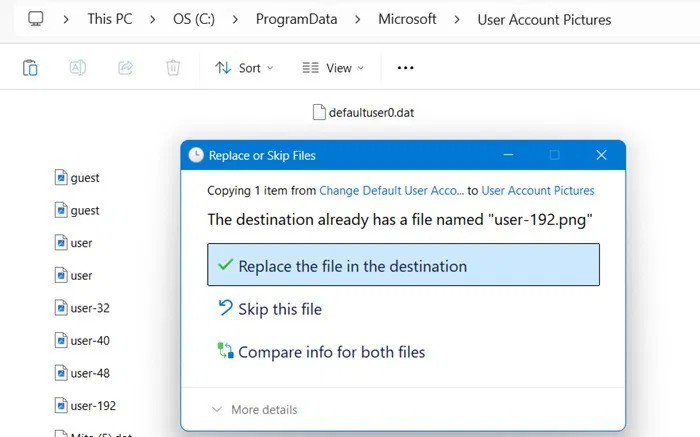Screen dimensions: 700x437
Task: Minimize the Replace or Skip Files dialog
Action: [x=508, y=155]
